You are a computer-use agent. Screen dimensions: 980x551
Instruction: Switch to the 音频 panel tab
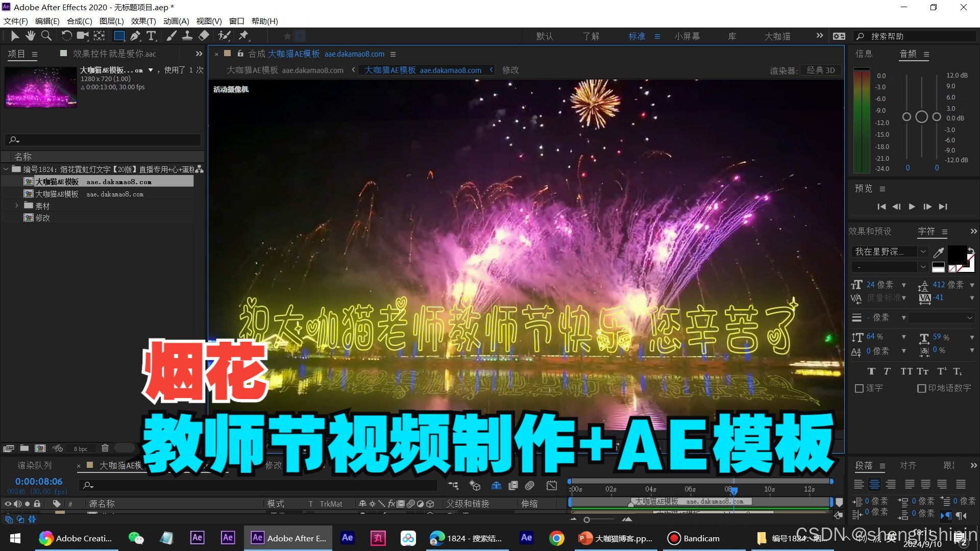908,54
